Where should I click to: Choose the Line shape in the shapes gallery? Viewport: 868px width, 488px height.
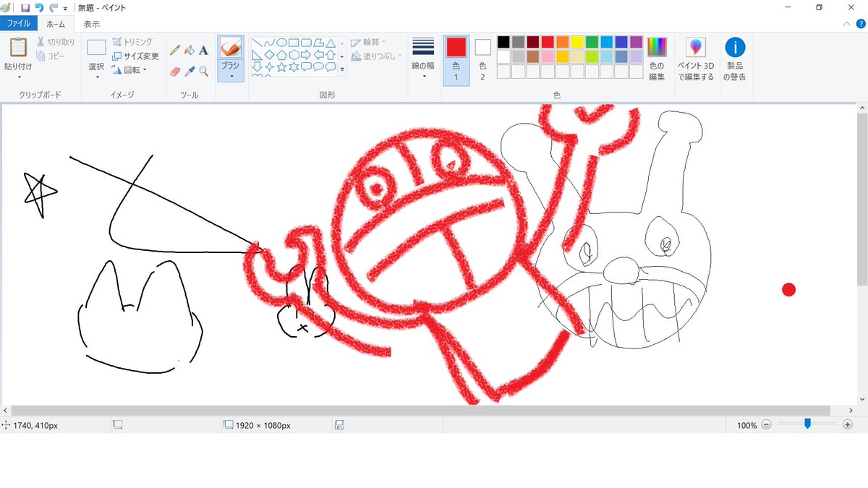coord(257,43)
